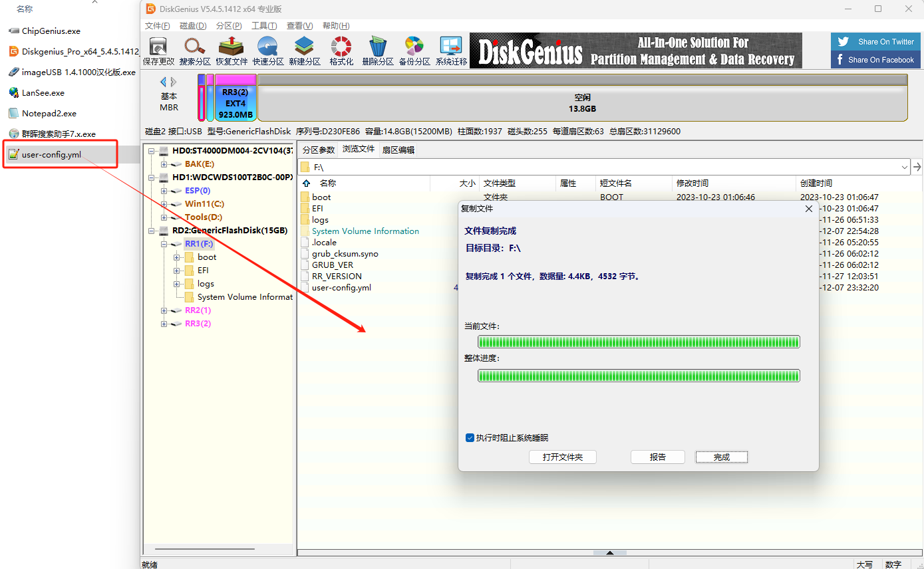The width and height of the screenshot is (924, 569).
Task: Click the Search Partitions (搜索分区) icon
Action: point(195,50)
